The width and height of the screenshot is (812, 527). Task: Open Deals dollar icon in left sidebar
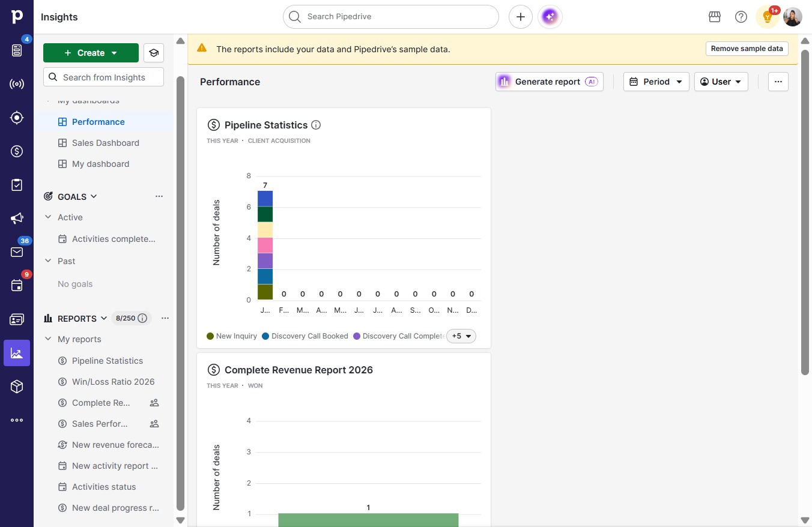tap(17, 151)
